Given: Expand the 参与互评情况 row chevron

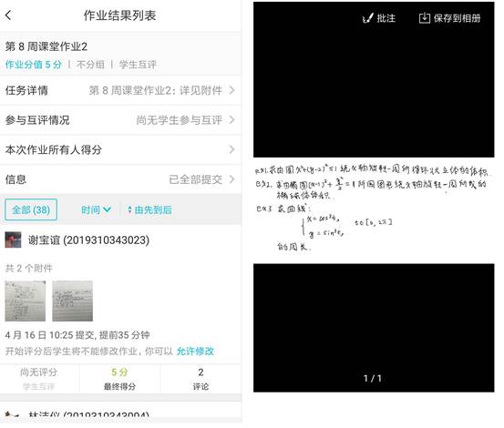Looking at the screenshot, I should [232, 120].
